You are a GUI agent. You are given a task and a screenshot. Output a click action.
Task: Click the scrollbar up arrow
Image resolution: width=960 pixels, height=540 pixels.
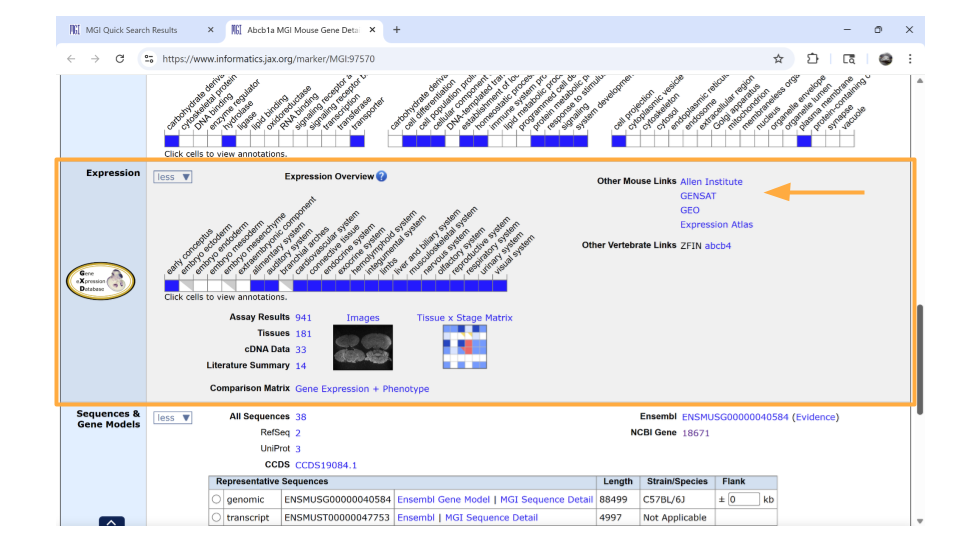(920, 81)
